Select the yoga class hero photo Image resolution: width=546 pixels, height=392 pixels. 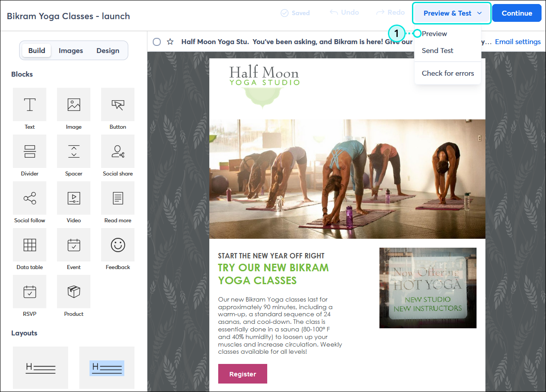coord(347,179)
